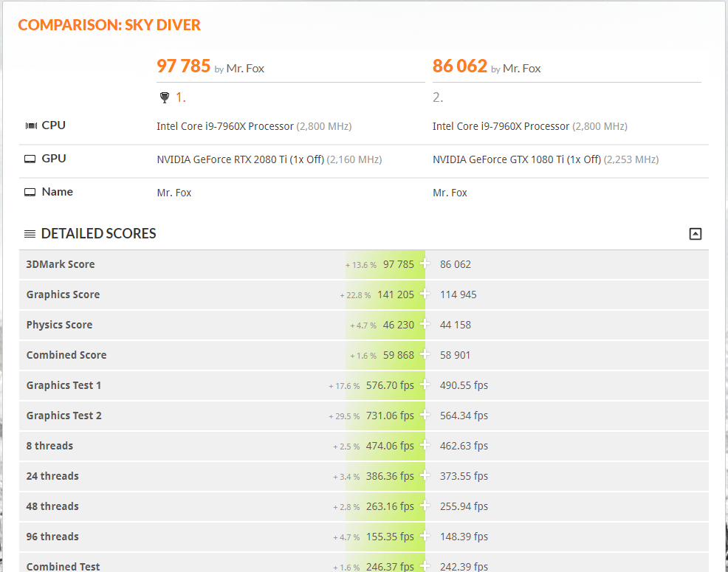This screenshot has width=728, height=572.
Task: Click the 24 threads label
Action: click(x=52, y=476)
